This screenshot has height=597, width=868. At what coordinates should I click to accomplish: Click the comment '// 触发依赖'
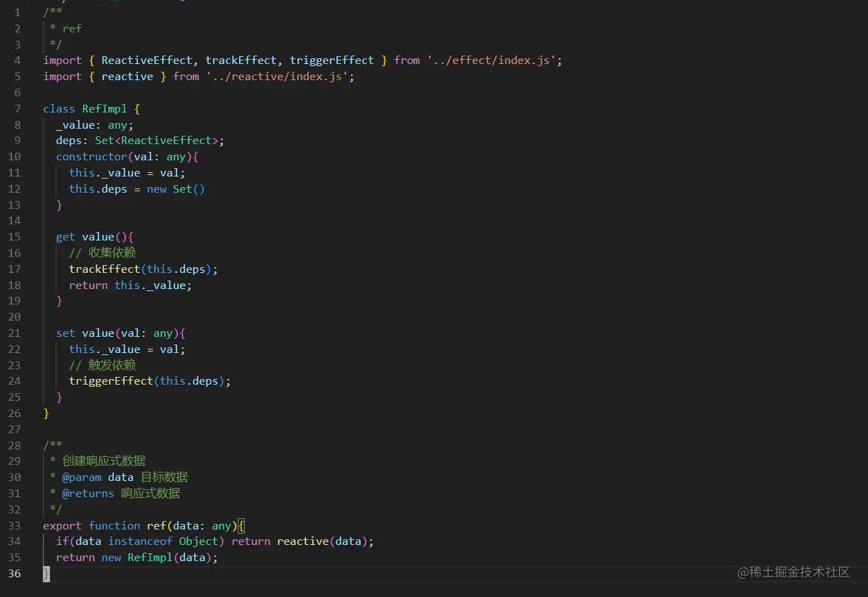(x=102, y=365)
